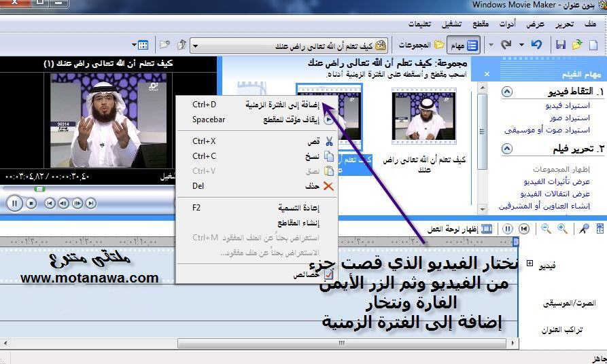
Task: Click the عرض انتقالات الفيديو link
Action: click(x=555, y=194)
